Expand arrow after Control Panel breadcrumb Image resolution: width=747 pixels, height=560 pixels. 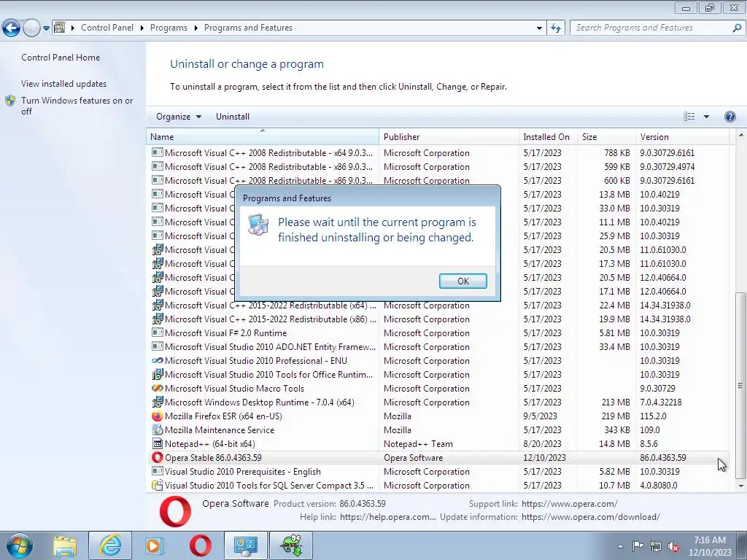tap(142, 28)
